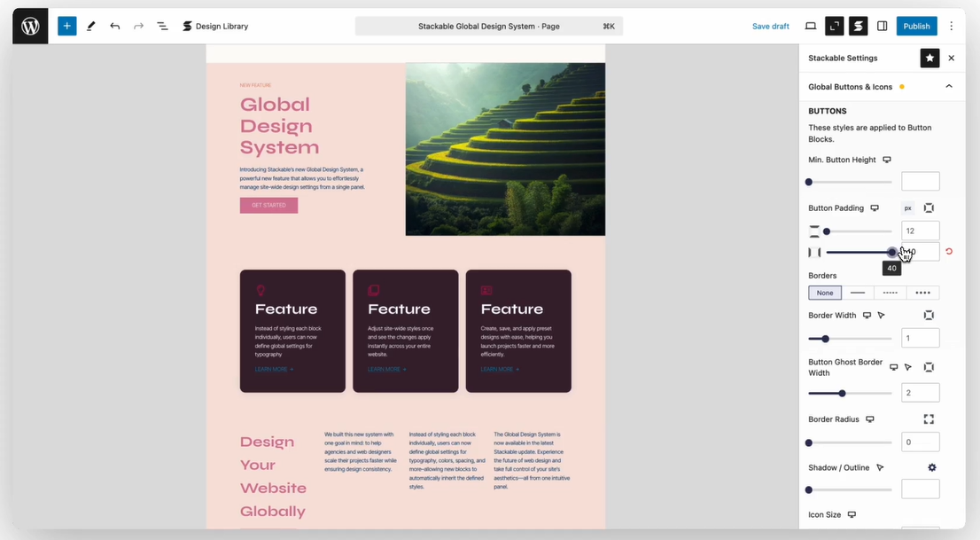Click the Stackable S icon in the toolbar

857,26
